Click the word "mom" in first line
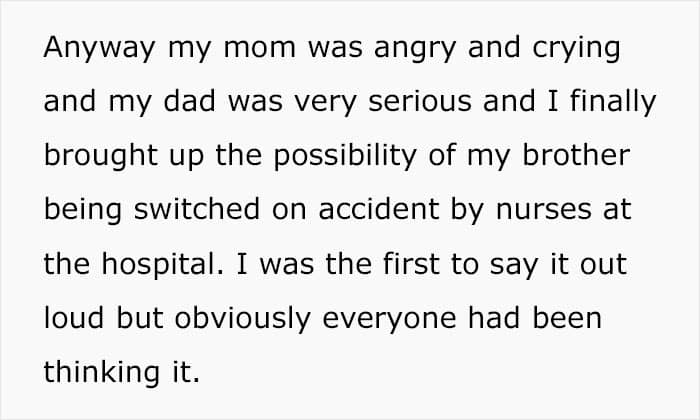The width and height of the screenshot is (700, 420). 259,48
